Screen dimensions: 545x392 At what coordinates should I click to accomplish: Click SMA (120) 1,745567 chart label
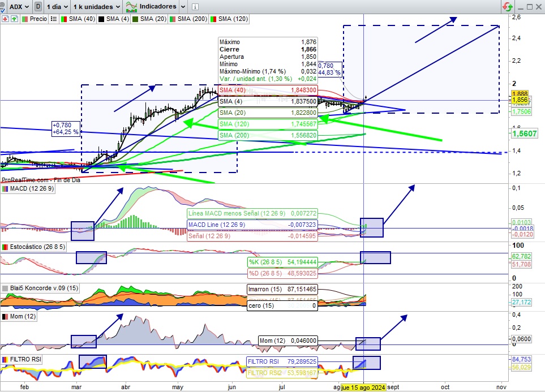(x=268, y=124)
